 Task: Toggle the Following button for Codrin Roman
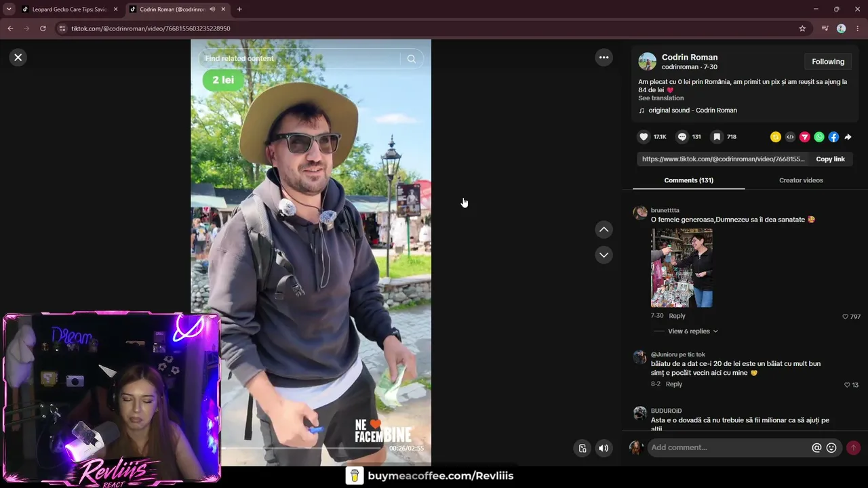(x=828, y=62)
